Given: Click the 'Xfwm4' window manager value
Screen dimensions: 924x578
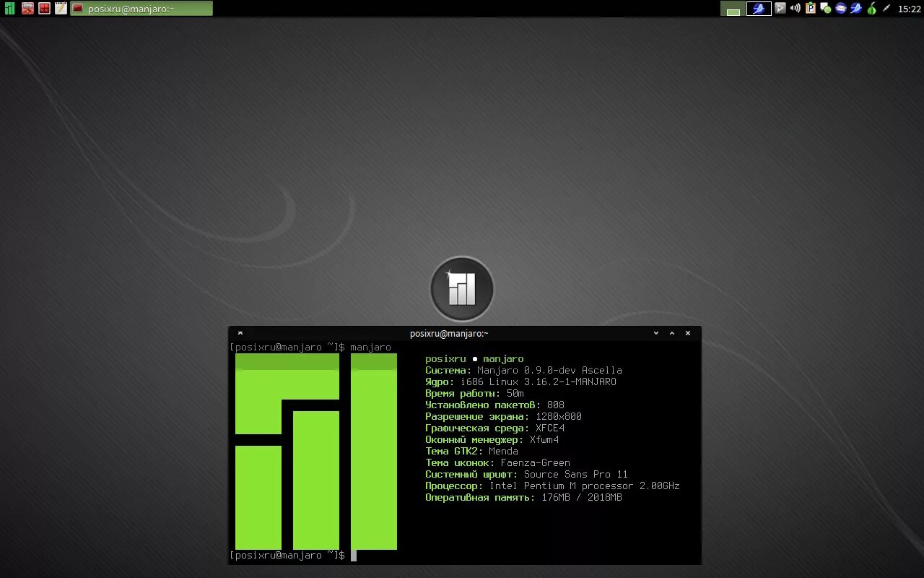Looking at the screenshot, I should coord(544,440).
